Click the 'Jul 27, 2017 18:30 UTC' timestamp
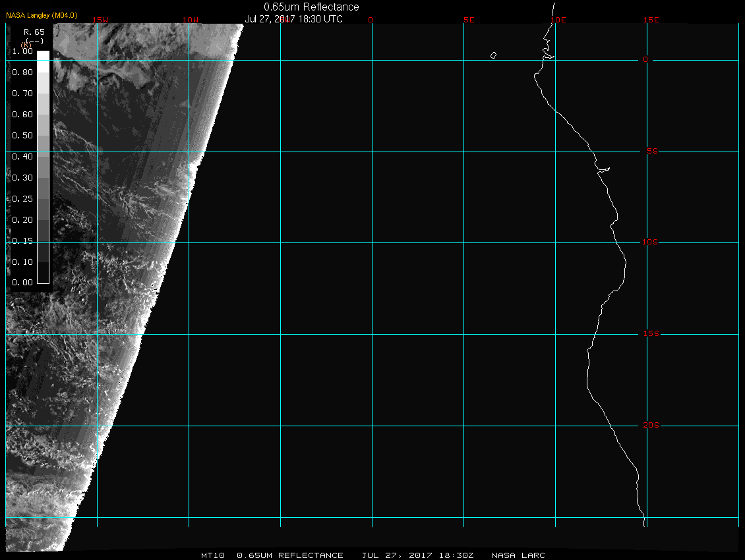Image resolution: width=745 pixels, height=560 pixels. point(293,19)
